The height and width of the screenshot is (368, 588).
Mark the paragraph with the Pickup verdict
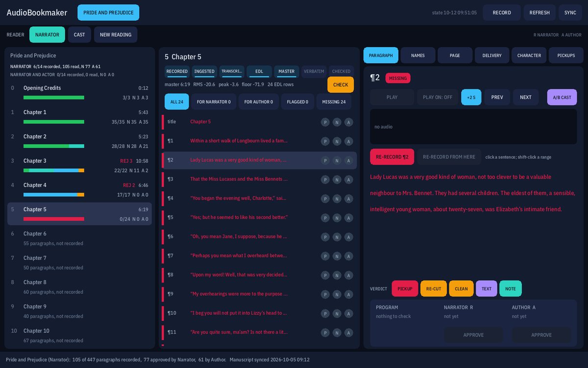405,289
